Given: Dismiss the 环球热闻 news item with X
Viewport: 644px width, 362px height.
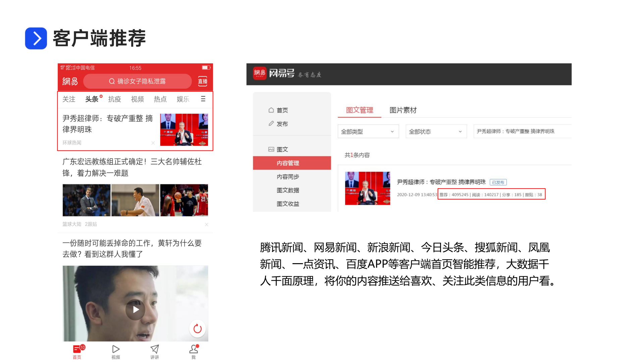Looking at the screenshot, I should [153, 143].
